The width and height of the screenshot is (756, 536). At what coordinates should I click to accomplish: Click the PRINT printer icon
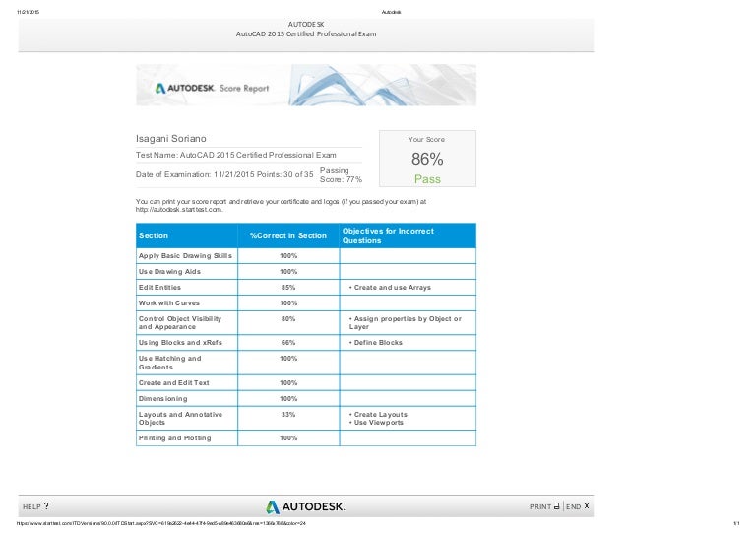point(557,505)
